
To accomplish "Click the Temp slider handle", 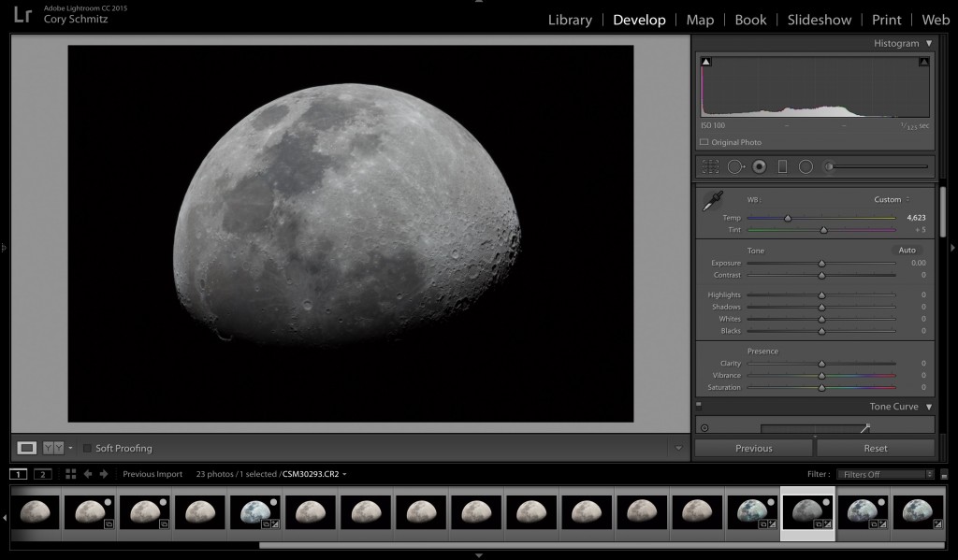I will (788, 218).
